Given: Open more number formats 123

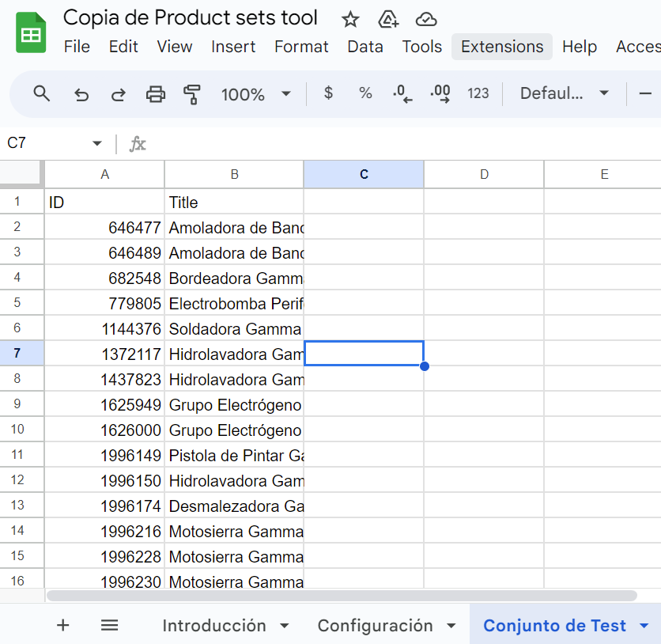Looking at the screenshot, I should 478,93.
